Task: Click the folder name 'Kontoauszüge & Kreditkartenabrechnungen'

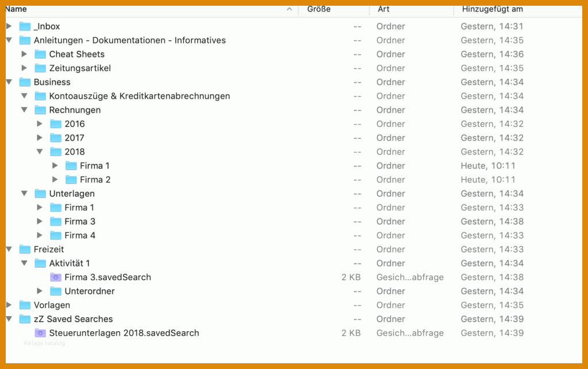Action: (140, 96)
